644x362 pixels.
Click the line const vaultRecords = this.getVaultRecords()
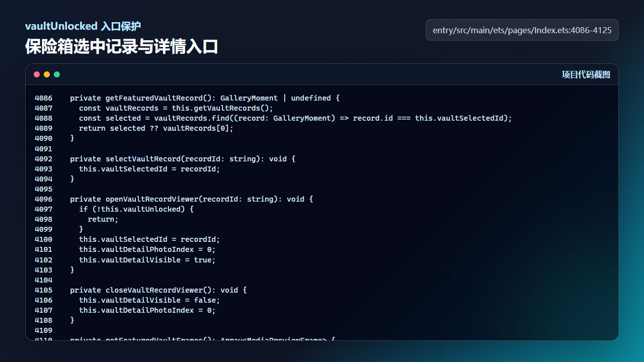(176, 108)
